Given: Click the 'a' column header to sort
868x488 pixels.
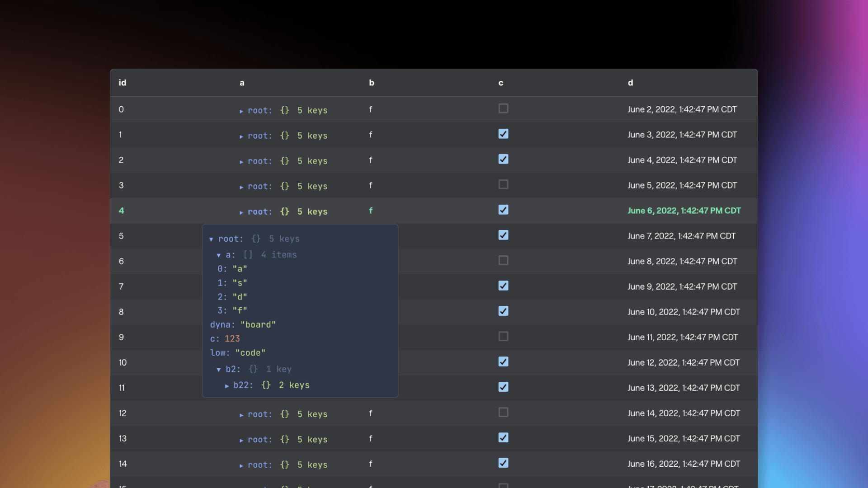Looking at the screenshot, I should point(241,82).
